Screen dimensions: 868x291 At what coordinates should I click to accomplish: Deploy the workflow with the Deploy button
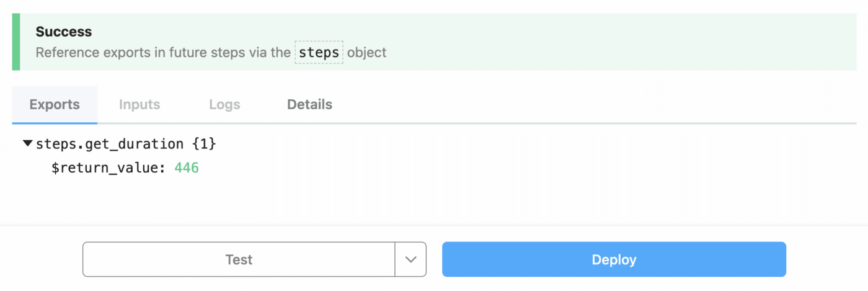pyautogui.click(x=614, y=259)
